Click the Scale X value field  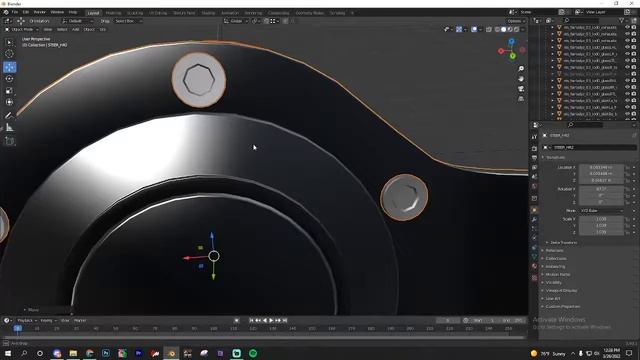(601, 219)
